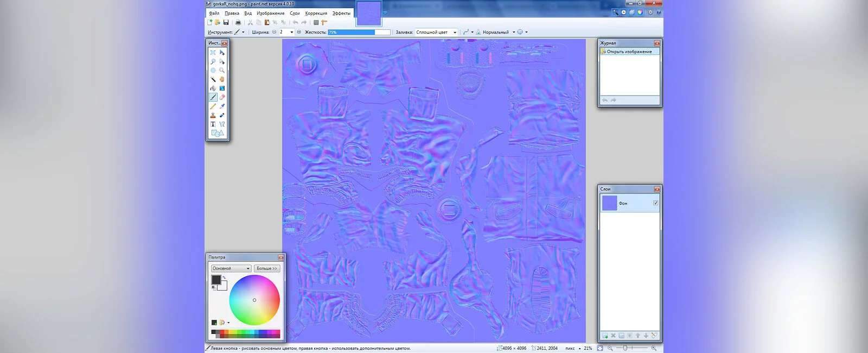Select the Фон layer row
868x353 pixels.
click(629, 203)
